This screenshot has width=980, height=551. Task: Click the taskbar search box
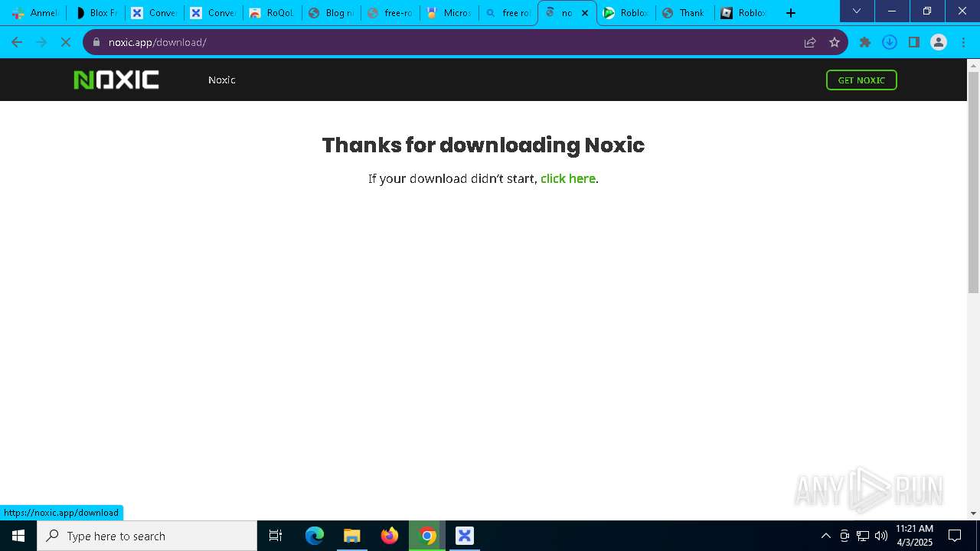pos(147,536)
